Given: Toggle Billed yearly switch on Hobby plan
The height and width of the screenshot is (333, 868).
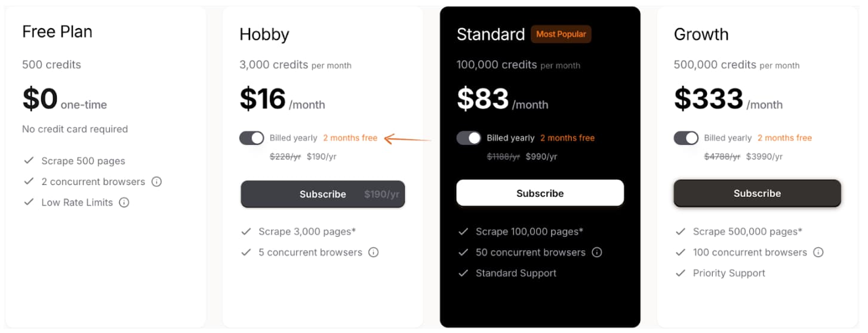Looking at the screenshot, I should [x=251, y=138].
